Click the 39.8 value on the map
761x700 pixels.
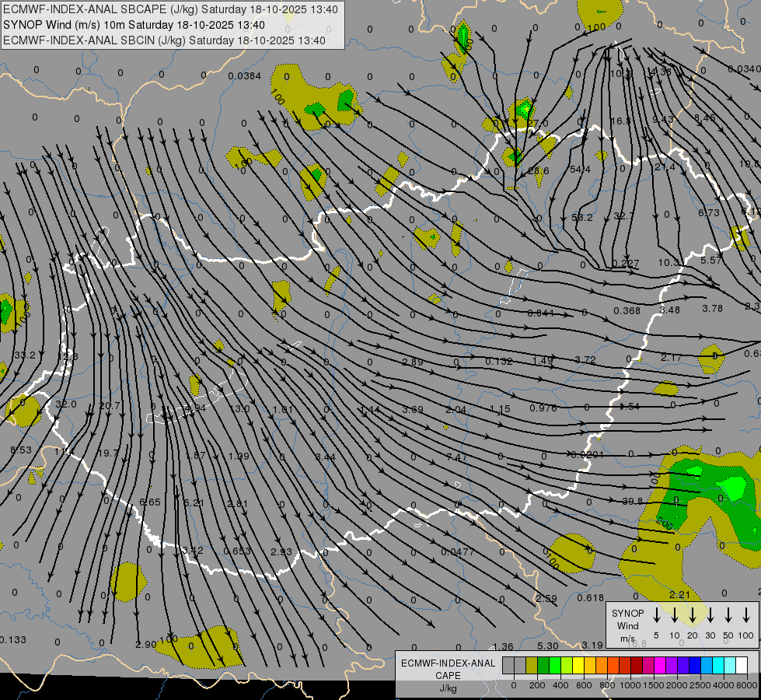pyautogui.click(x=633, y=501)
